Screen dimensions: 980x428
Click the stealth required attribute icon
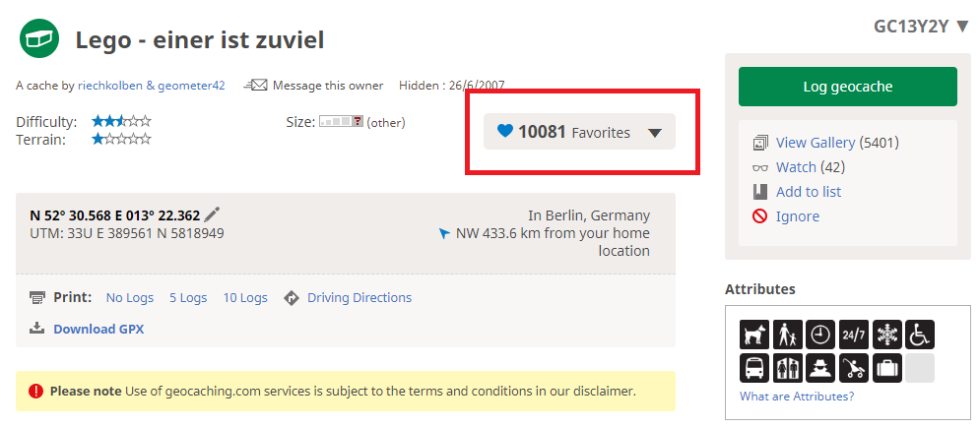click(x=820, y=368)
